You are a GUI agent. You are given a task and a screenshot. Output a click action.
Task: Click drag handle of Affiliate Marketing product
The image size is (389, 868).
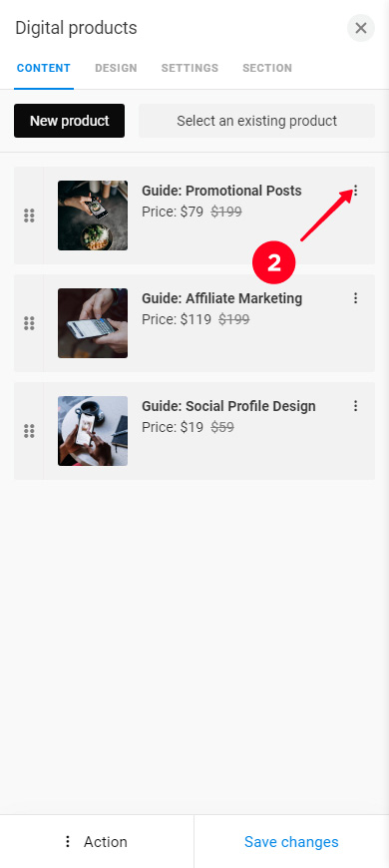[x=29, y=323]
